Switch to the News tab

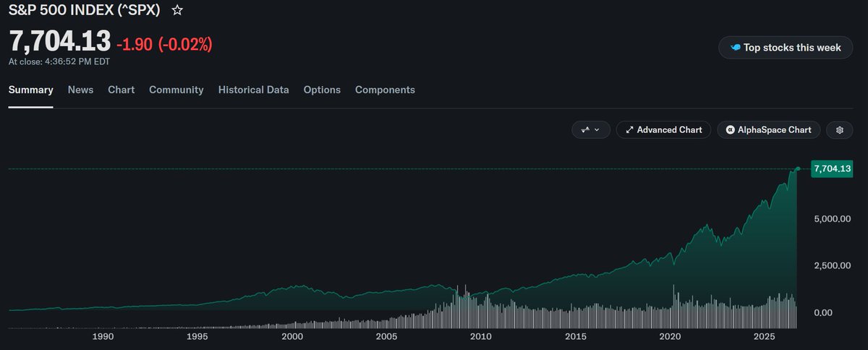80,90
